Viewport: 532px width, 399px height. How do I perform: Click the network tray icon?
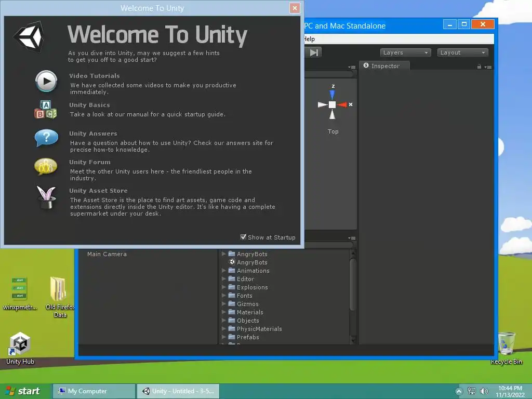pos(472,391)
